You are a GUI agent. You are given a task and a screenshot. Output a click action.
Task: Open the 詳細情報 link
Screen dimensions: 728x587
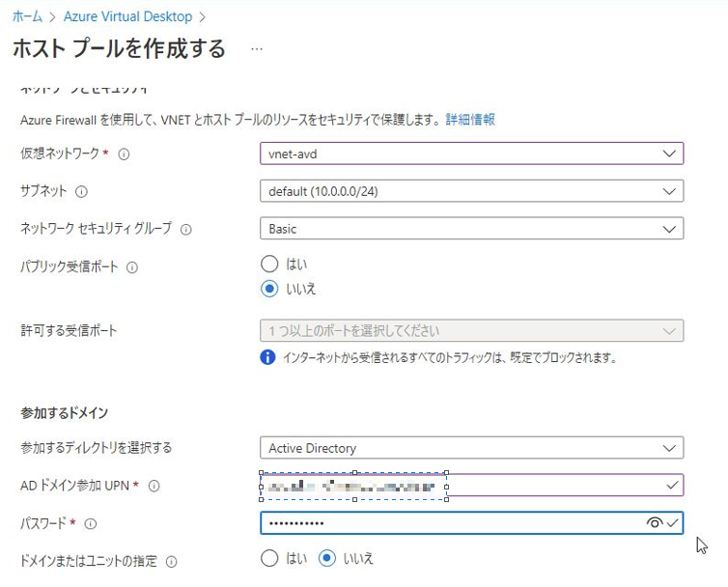click(470, 120)
